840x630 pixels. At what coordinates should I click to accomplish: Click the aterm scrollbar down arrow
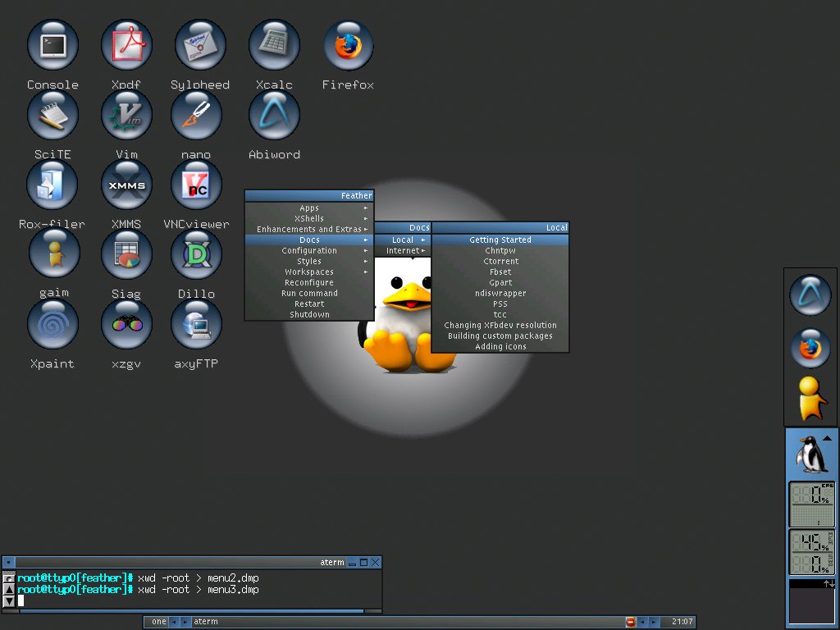click(x=8, y=601)
